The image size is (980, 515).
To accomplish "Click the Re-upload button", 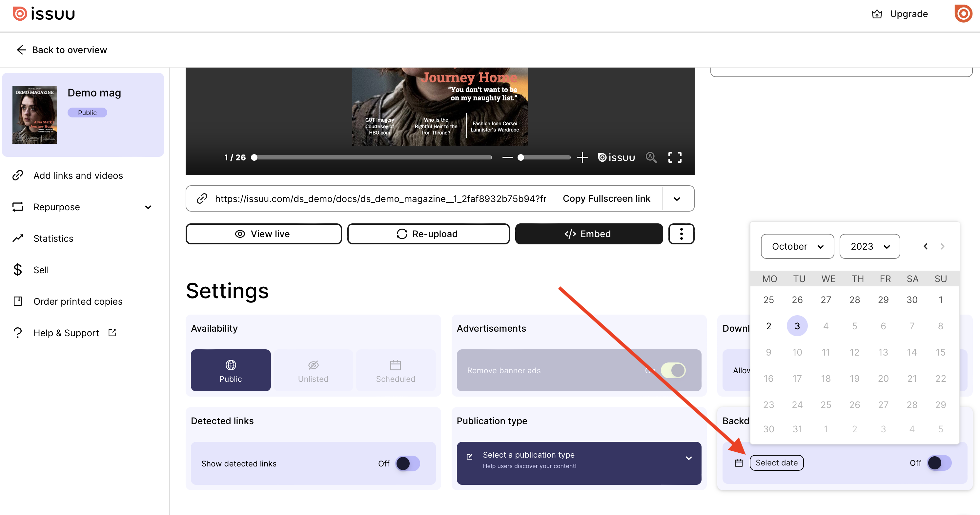I will pyautogui.click(x=428, y=234).
